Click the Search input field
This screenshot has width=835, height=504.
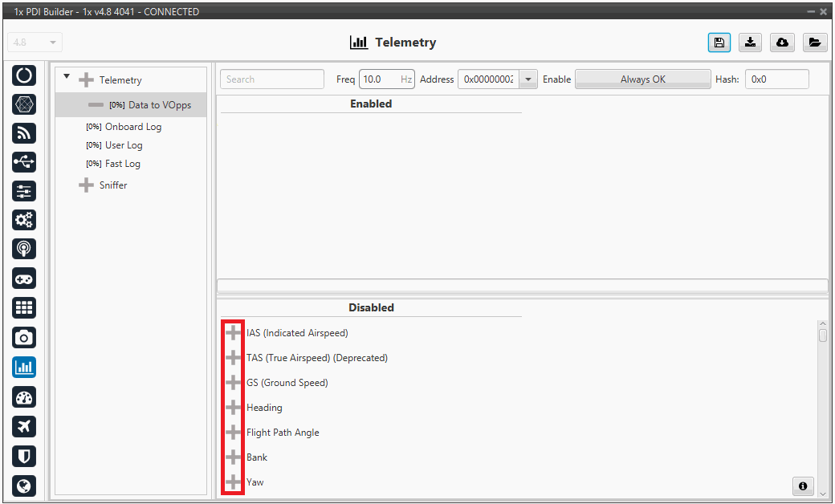coord(271,79)
